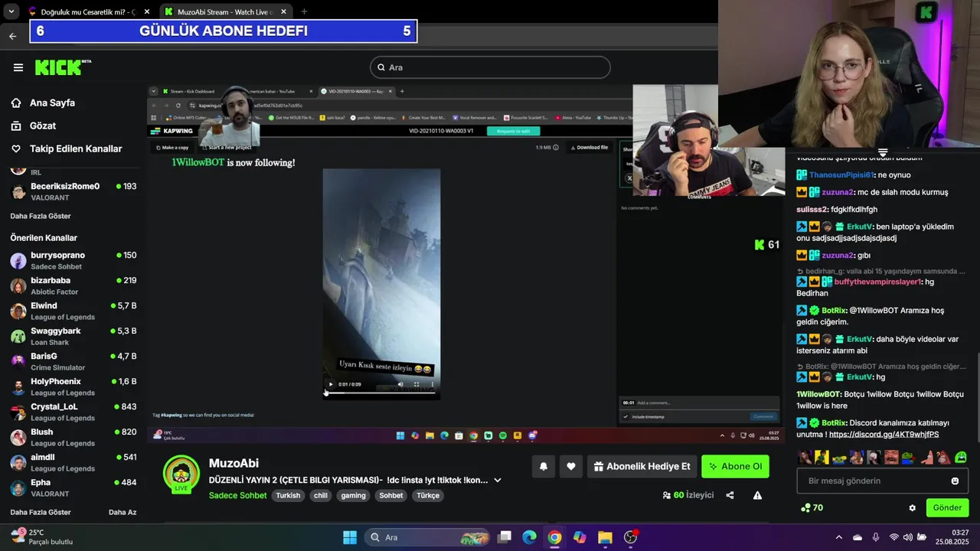Collapse list with Daha Az
Screen dimensions: 980x551
(122, 512)
